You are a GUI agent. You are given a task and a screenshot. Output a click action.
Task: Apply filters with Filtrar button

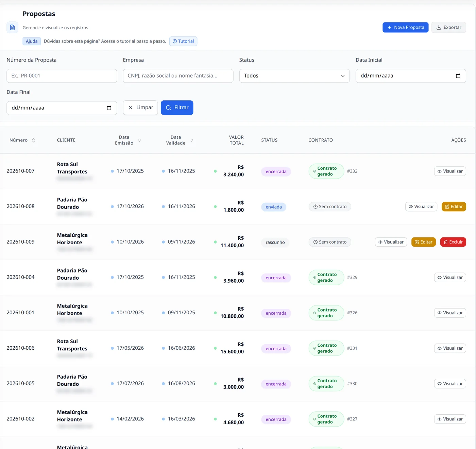(x=177, y=107)
